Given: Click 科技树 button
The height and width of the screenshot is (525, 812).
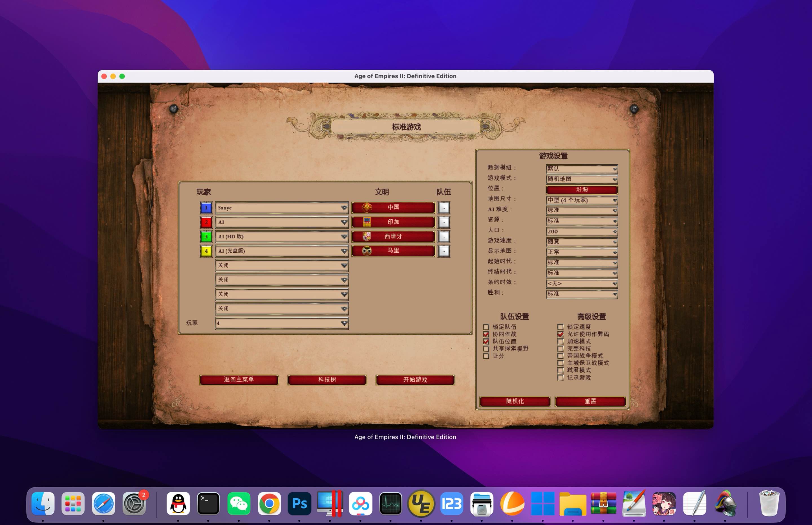Looking at the screenshot, I should (x=327, y=380).
